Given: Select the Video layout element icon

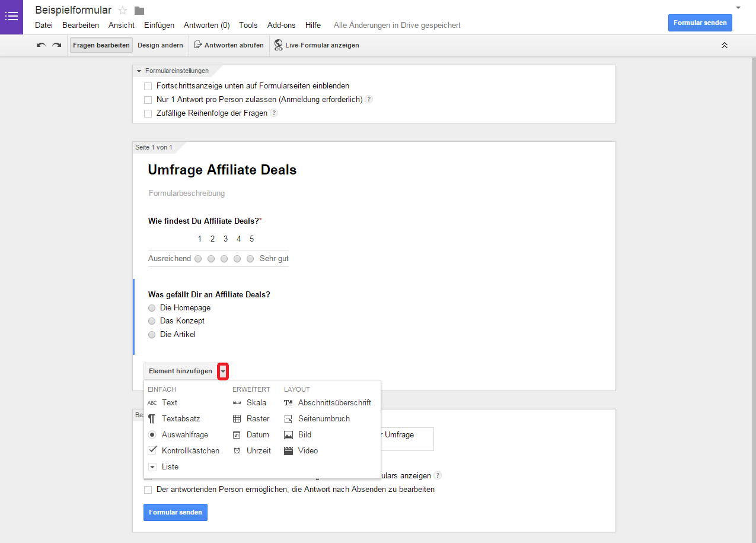Looking at the screenshot, I should (289, 450).
